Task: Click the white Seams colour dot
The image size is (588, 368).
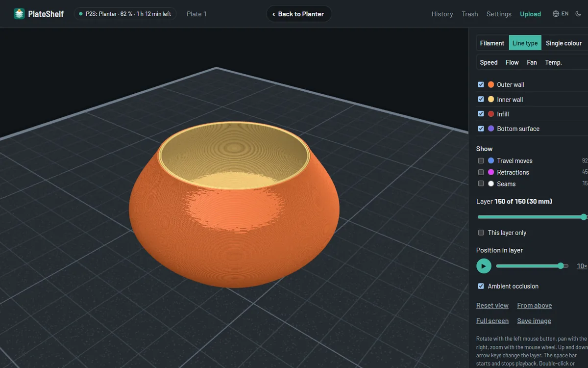Action: [491, 184]
